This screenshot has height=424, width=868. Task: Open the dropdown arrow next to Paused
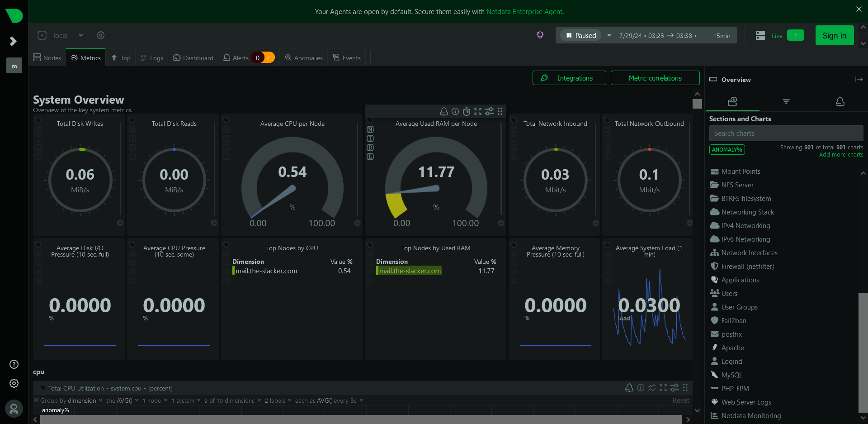pyautogui.click(x=609, y=35)
